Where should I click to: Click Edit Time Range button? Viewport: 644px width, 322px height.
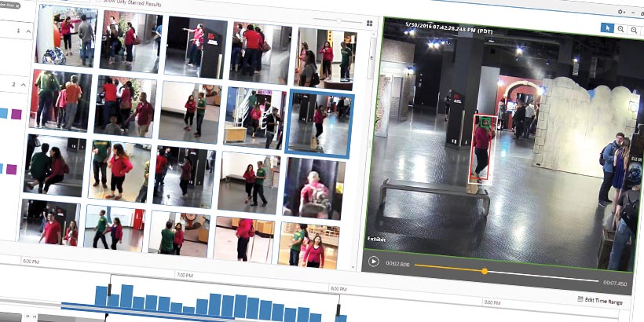click(x=599, y=301)
